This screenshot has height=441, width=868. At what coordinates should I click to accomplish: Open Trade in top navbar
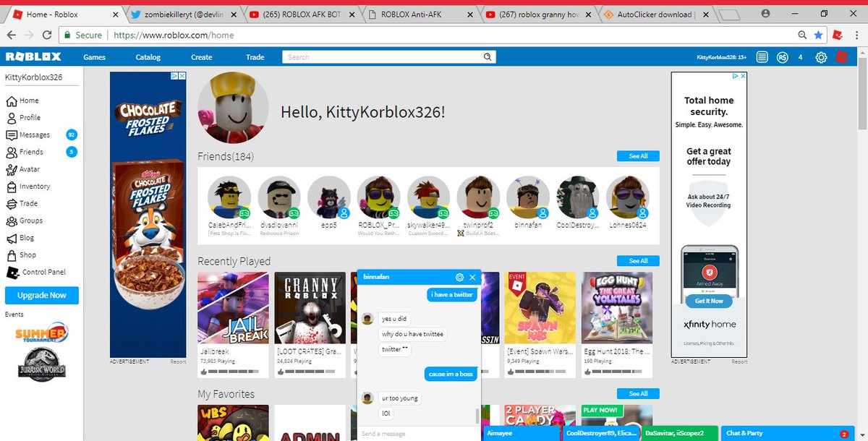(255, 57)
